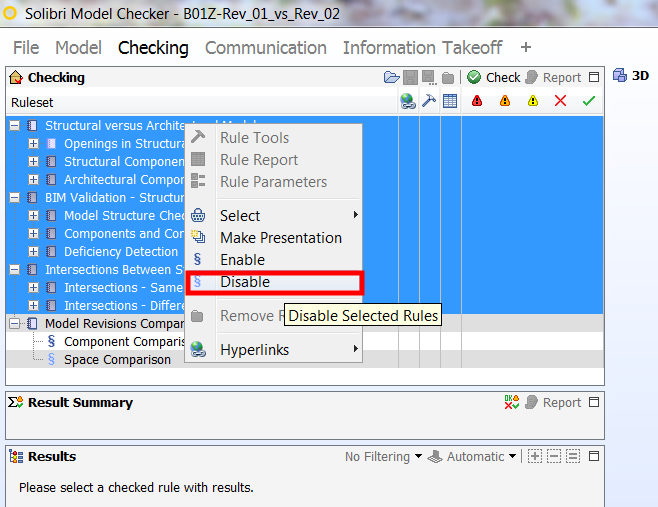This screenshot has height=507, width=658.
Task: Maximize the Result Summary panel
Action: point(594,402)
